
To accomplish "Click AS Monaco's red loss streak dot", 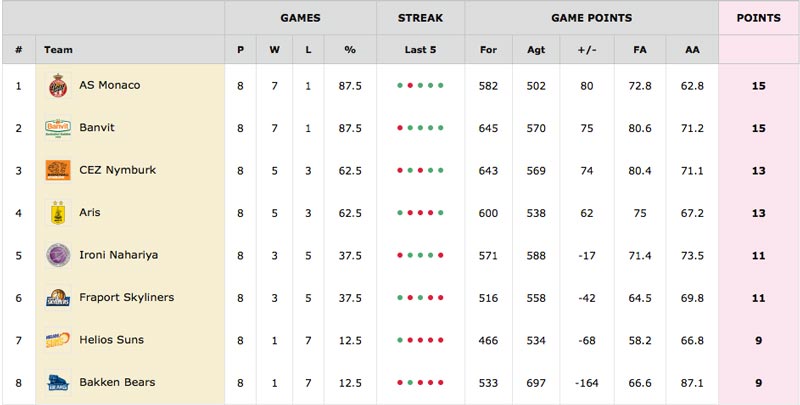I will coord(410,86).
